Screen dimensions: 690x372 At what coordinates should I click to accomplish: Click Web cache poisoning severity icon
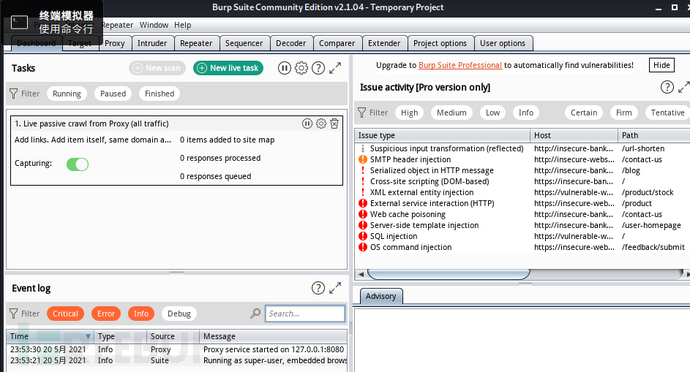(363, 214)
